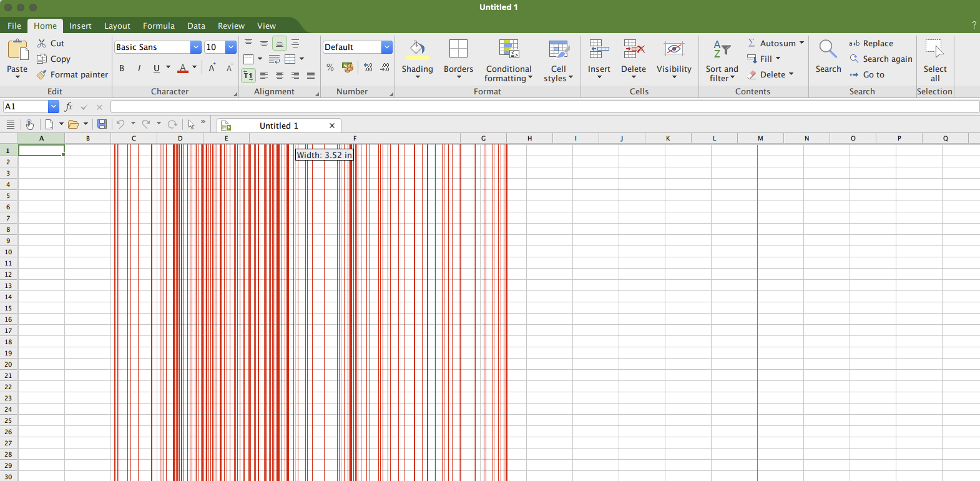Toggle bold formatting
Screen dimensions: 980x481
tap(122, 68)
